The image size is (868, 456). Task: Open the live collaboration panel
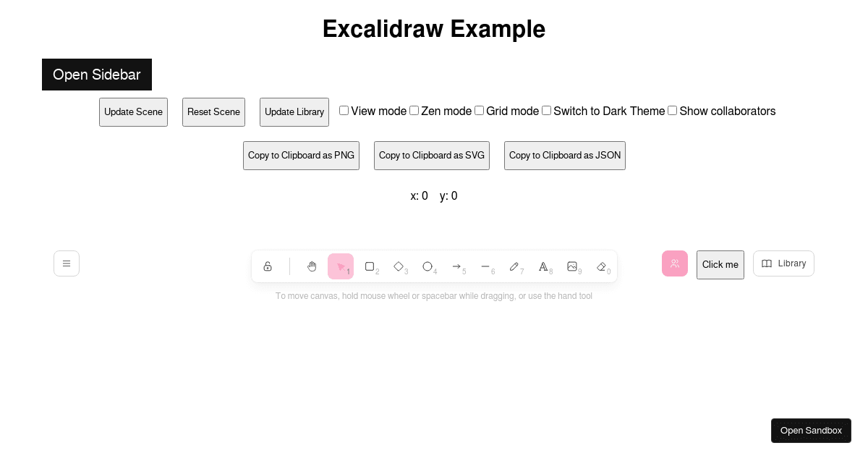pos(675,263)
